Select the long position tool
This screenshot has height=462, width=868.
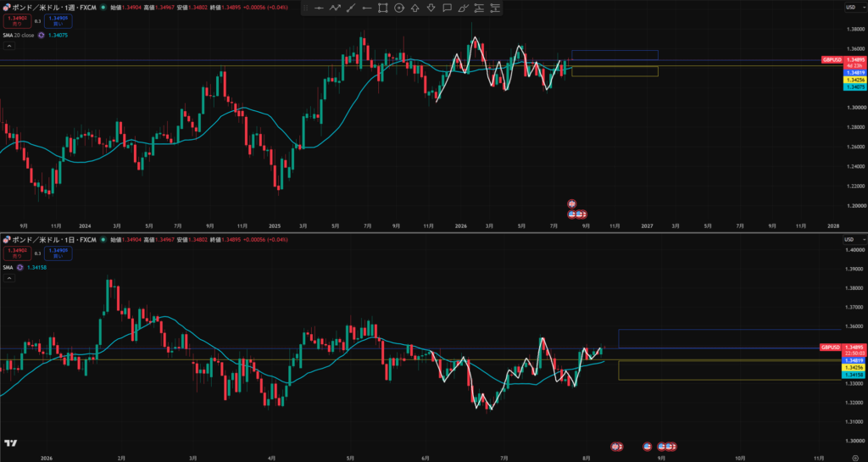pos(479,8)
